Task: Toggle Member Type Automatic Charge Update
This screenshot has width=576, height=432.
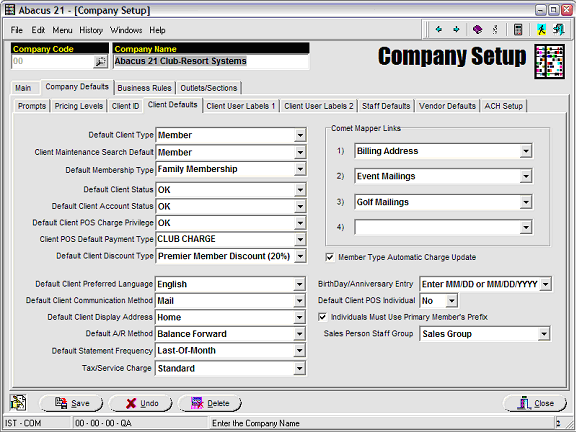Action: [x=330, y=257]
